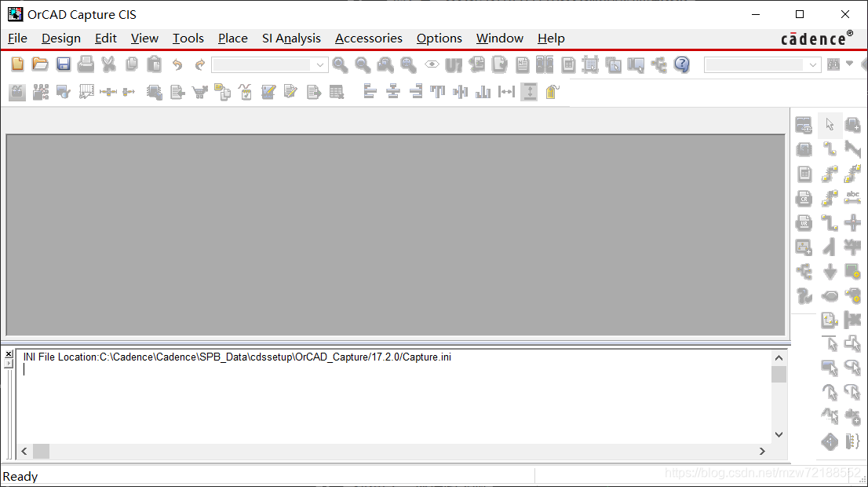Click the spreadsheet table icon
The height and width of the screenshot is (487, 868).
click(336, 91)
